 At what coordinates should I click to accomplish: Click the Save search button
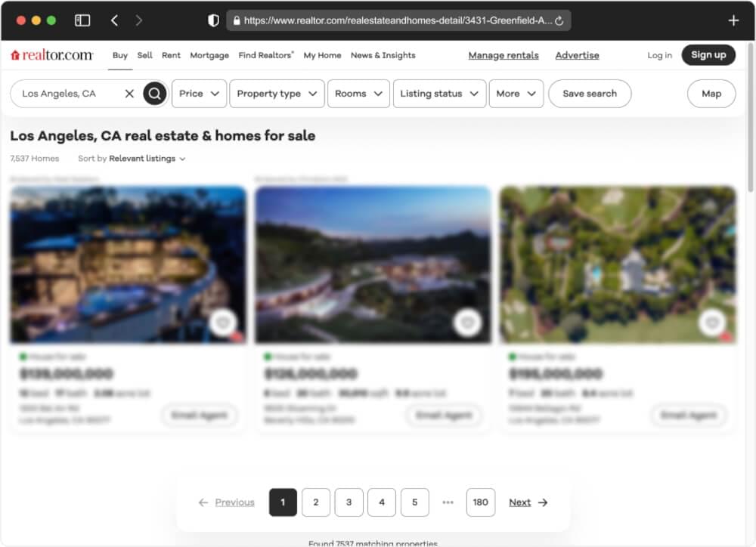[x=590, y=94]
